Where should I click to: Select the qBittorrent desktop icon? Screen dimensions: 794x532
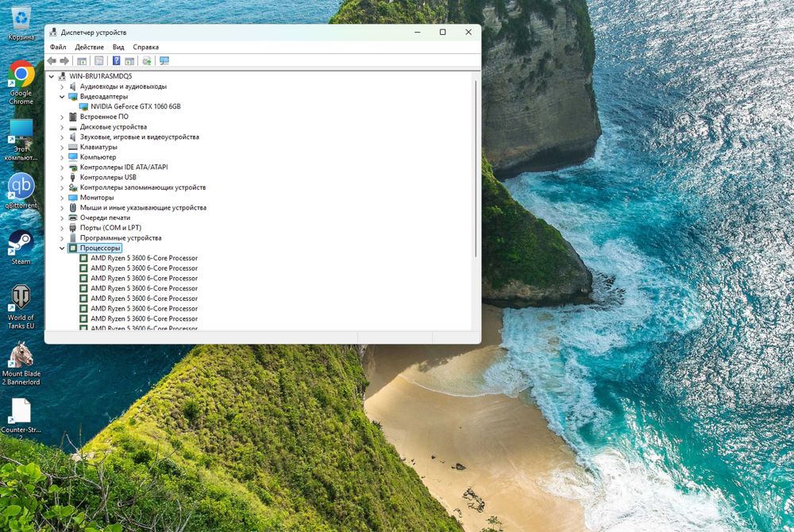[x=21, y=191]
